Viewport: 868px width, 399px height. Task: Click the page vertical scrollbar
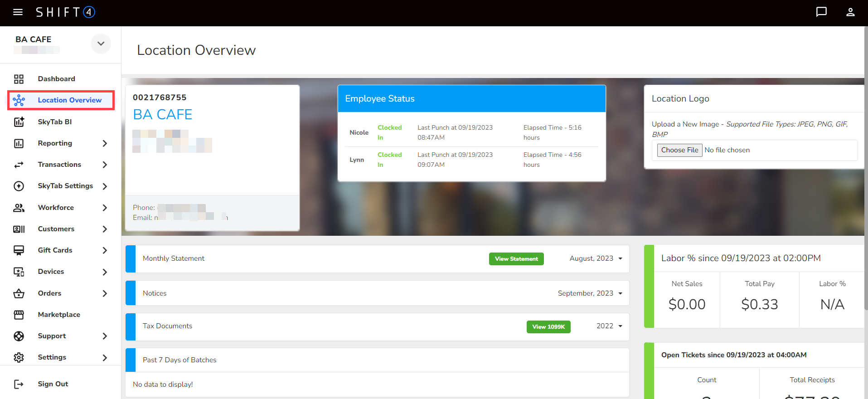[866, 168]
